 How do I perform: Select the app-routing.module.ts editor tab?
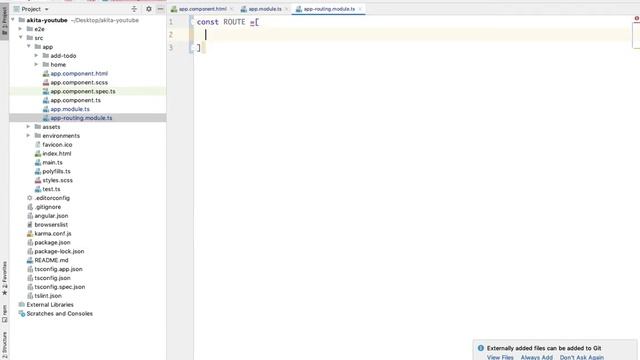click(x=329, y=9)
